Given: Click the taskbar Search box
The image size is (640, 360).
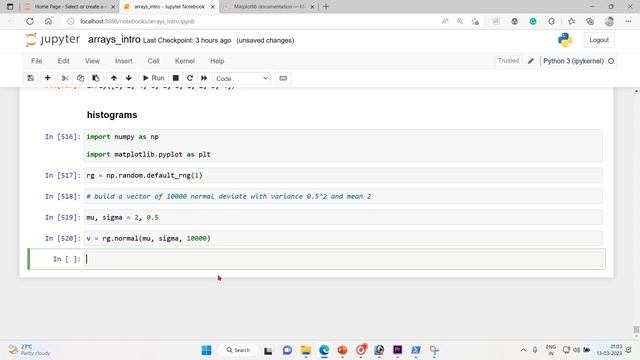Looking at the screenshot, I should tap(238, 350).
